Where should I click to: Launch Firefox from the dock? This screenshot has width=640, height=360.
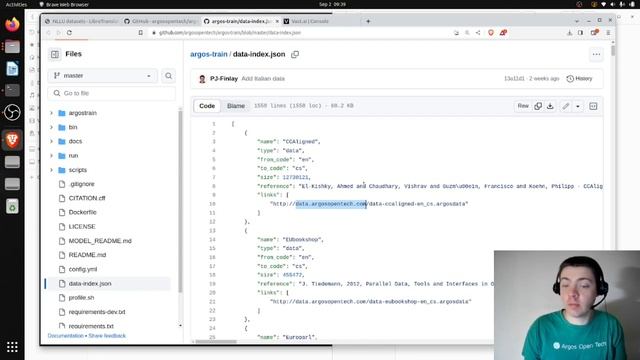[12, 24]
